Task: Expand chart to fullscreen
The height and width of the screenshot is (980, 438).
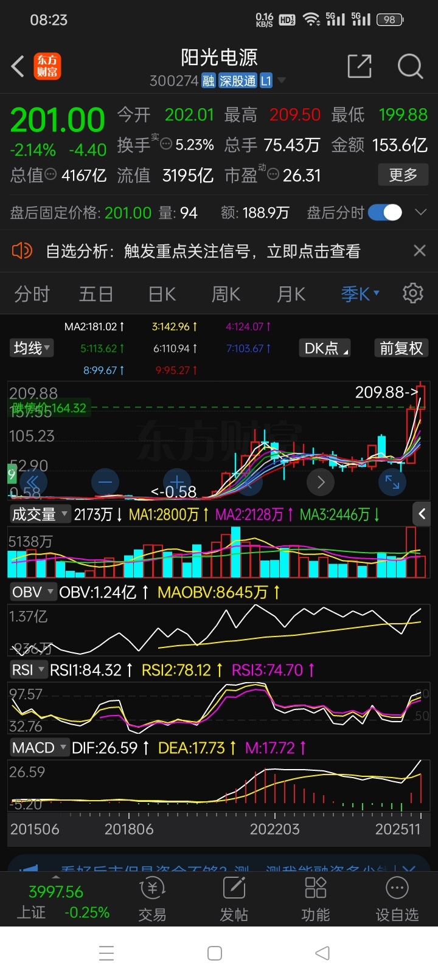Action: point(392,482)
